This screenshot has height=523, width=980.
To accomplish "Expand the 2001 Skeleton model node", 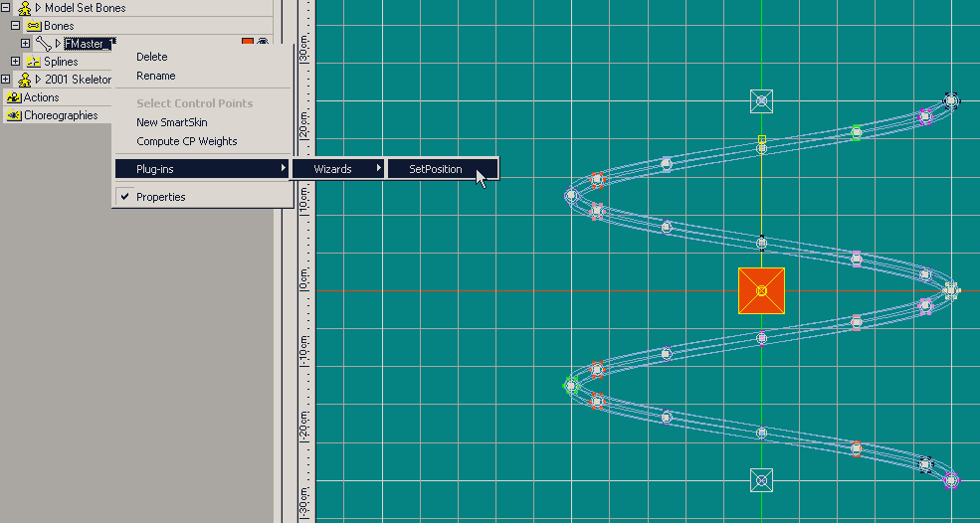I will [6, 80].
